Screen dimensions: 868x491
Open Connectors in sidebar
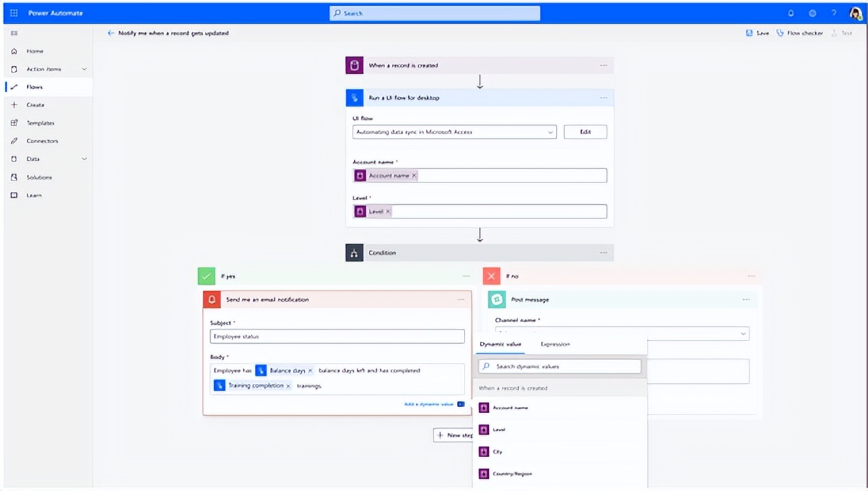[42, 141]
